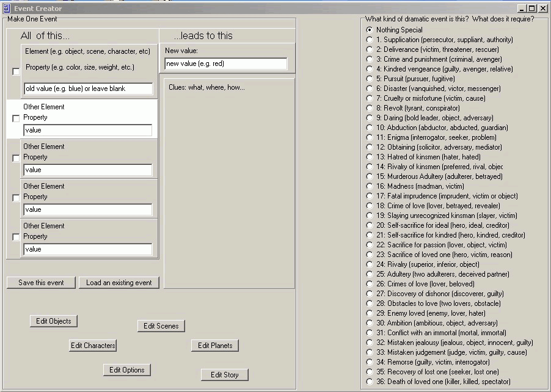The height and width of the screenshot is (392, 551).
Task: Choose '16: Madness (madman, victim)' radio button
Action: (x=369, y=186)
